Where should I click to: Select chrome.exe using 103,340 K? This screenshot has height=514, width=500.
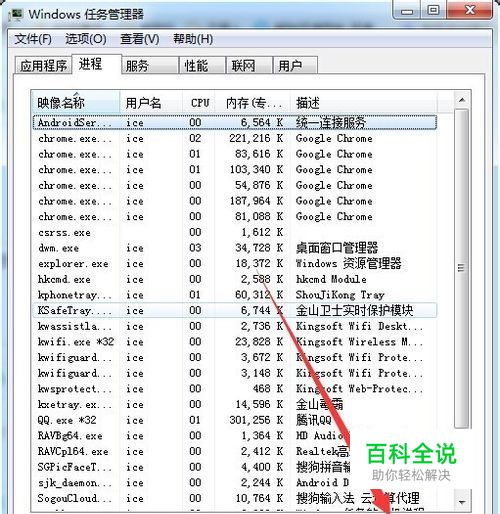point(235,170)
